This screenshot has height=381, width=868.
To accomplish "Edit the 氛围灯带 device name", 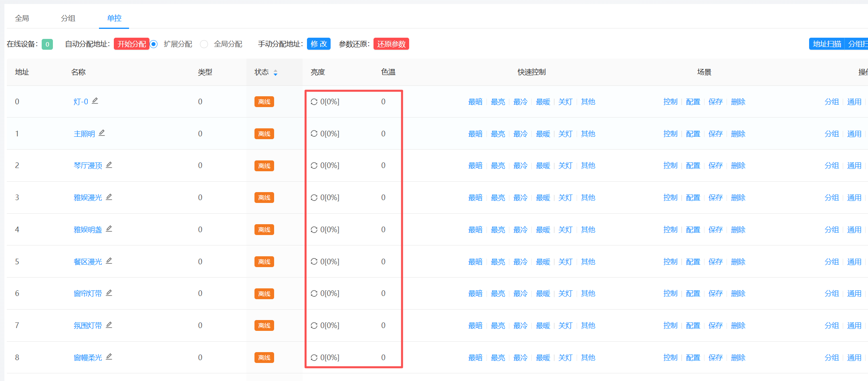I will point(109,325).
